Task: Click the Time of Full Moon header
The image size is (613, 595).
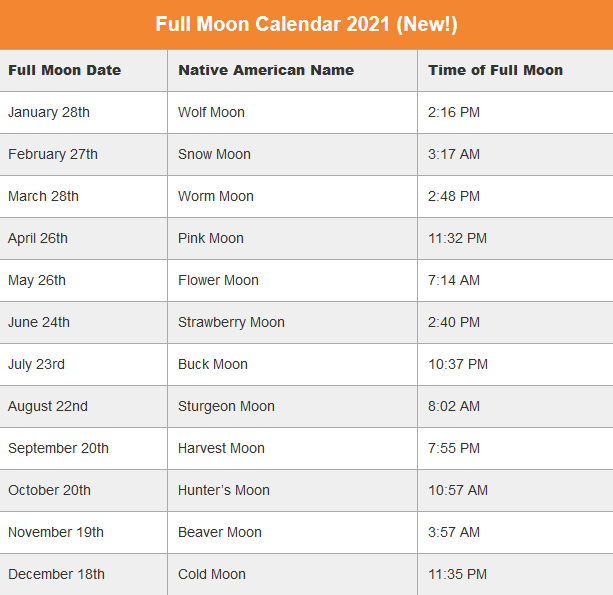Action: (x=495, y=70)
